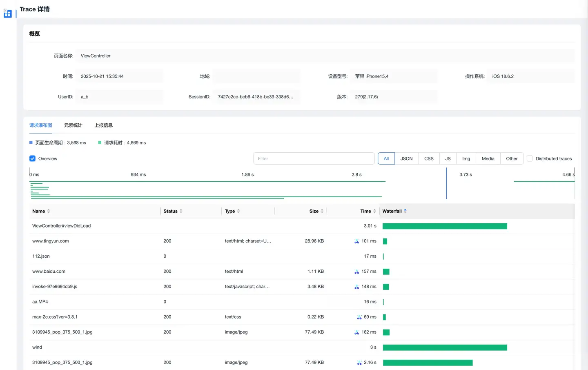Click trace icon beside 2.16 s time
Screen dimensions: 588x370
click(x=359, y=363)
